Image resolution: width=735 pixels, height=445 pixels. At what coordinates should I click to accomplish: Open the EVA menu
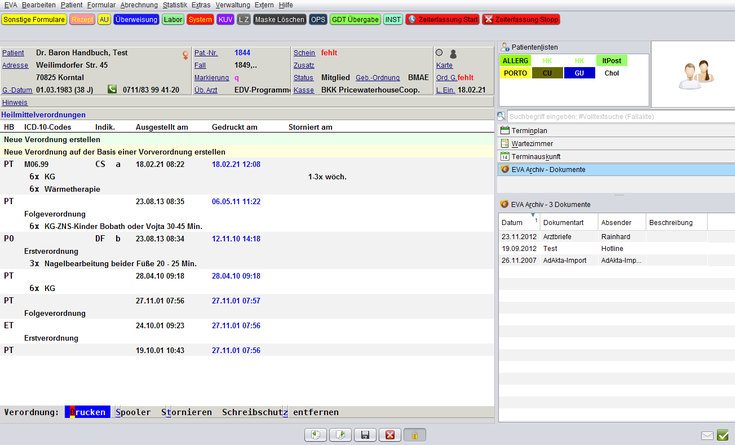pyautogui.click(x=10, y=5)
